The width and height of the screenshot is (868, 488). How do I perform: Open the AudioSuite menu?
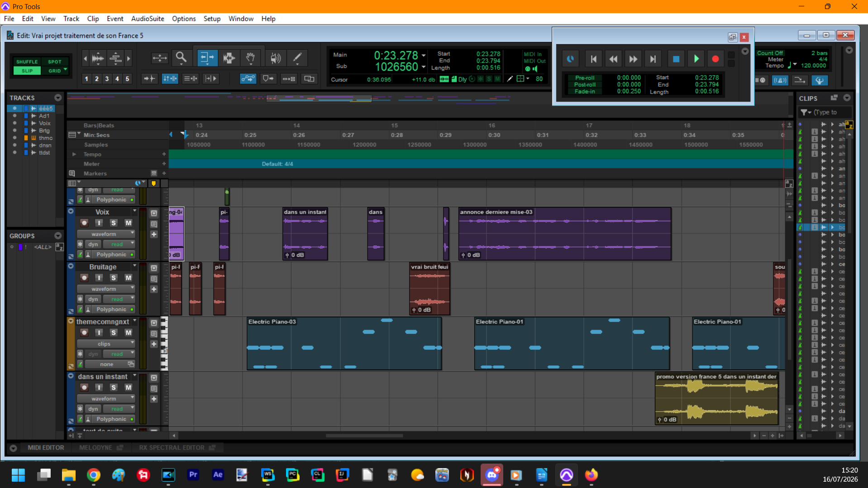148,19
